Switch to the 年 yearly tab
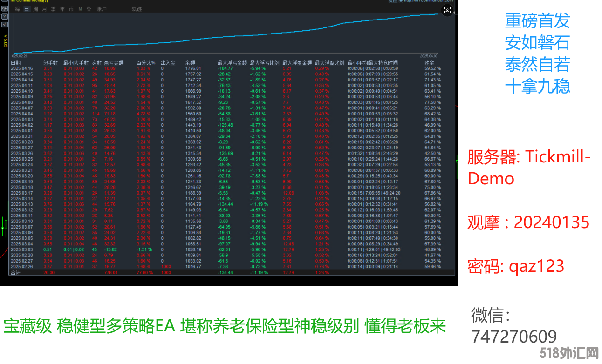The image size is (602, 364). [x=62, y=9]
